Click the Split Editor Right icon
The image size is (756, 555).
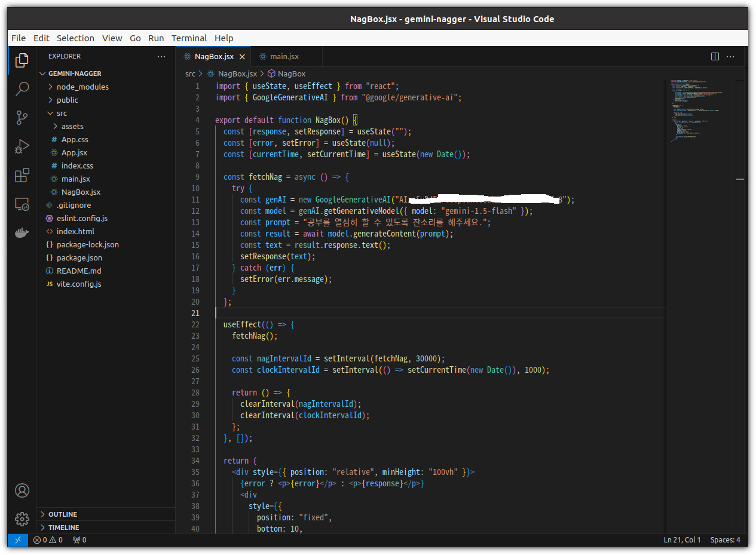pos(715,56)
